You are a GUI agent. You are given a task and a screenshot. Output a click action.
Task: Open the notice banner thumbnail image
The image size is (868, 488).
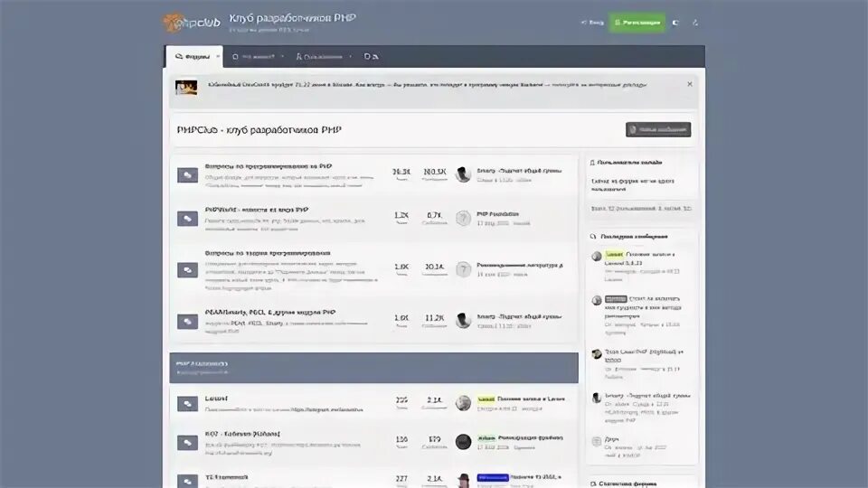point(186,88)
